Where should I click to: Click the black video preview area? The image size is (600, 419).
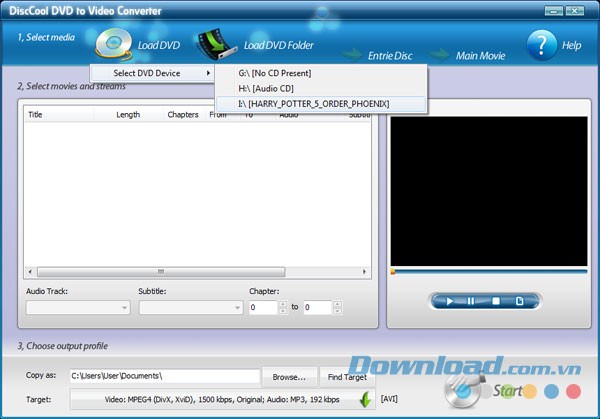(x=489, y=191)
